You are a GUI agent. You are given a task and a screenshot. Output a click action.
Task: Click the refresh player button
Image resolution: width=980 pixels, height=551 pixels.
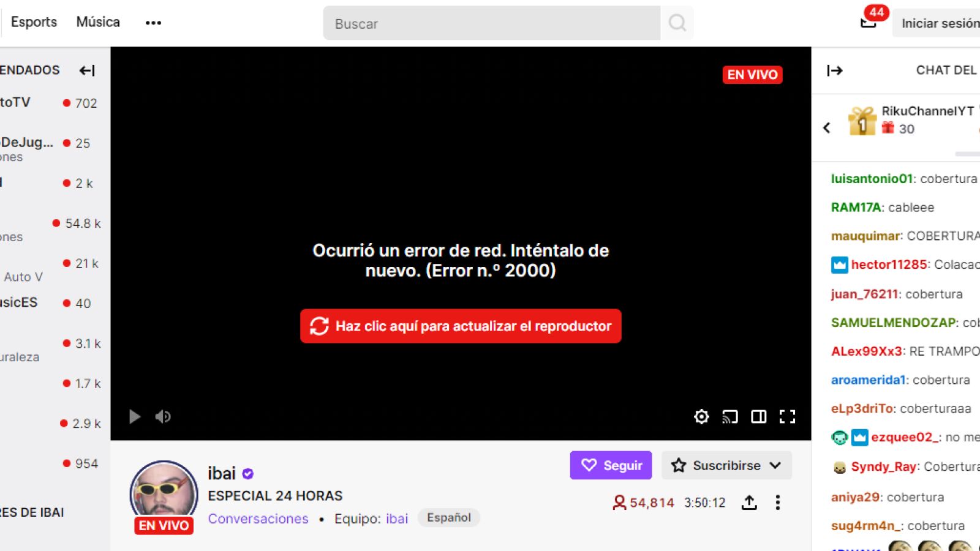[461, 326]
